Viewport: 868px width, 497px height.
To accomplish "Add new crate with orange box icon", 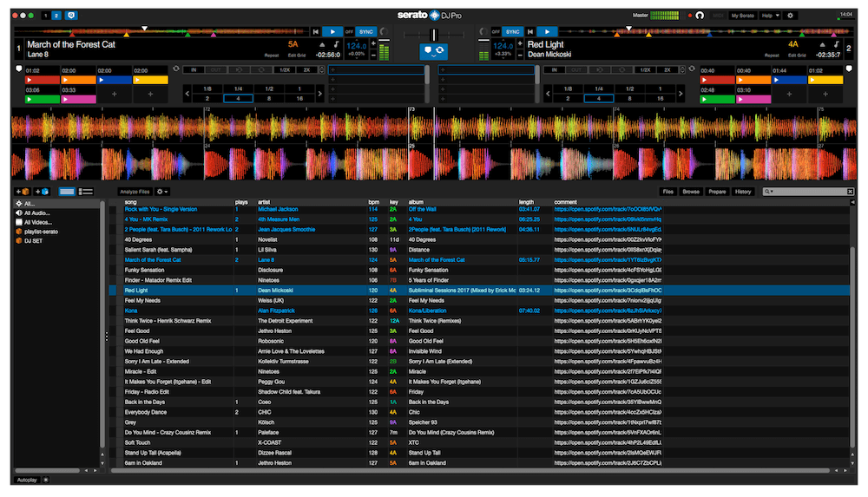I will point(23,192).
